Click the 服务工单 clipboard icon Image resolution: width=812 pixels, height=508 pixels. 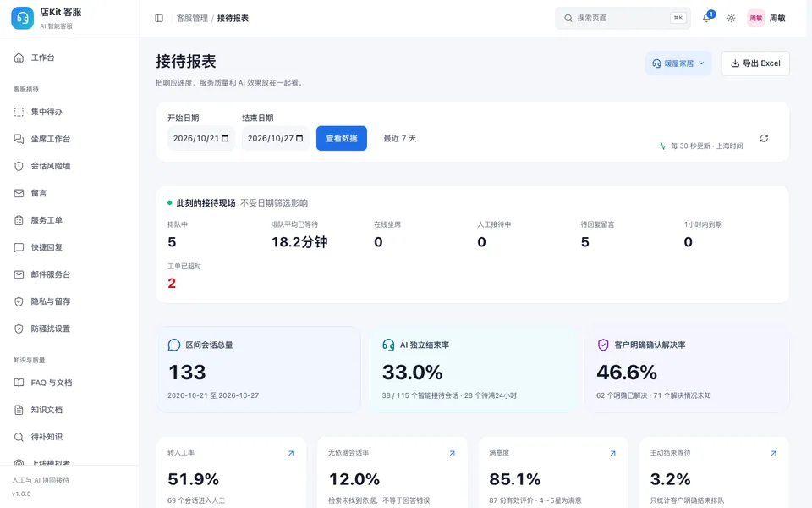19,220
